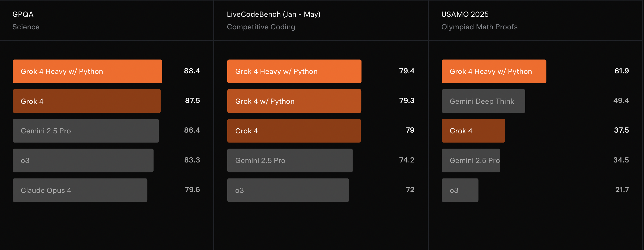The width and height of the screenshot is (644, 250).
Task: Click Grok 4 bar in LiveCodeBench chart
Action: (294, 131)
